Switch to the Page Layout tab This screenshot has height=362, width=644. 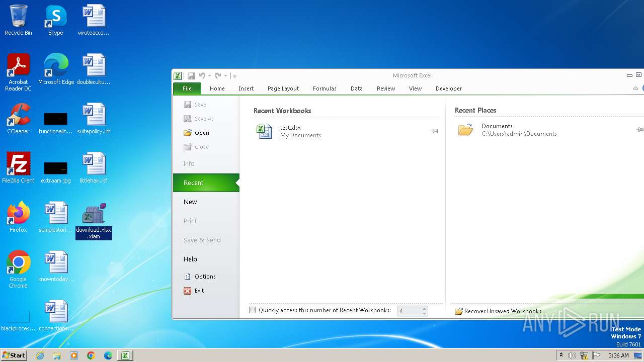click(283, 88)
